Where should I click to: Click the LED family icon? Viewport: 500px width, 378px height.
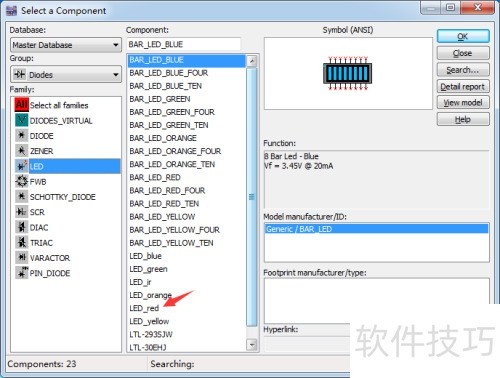pos(22,166)
